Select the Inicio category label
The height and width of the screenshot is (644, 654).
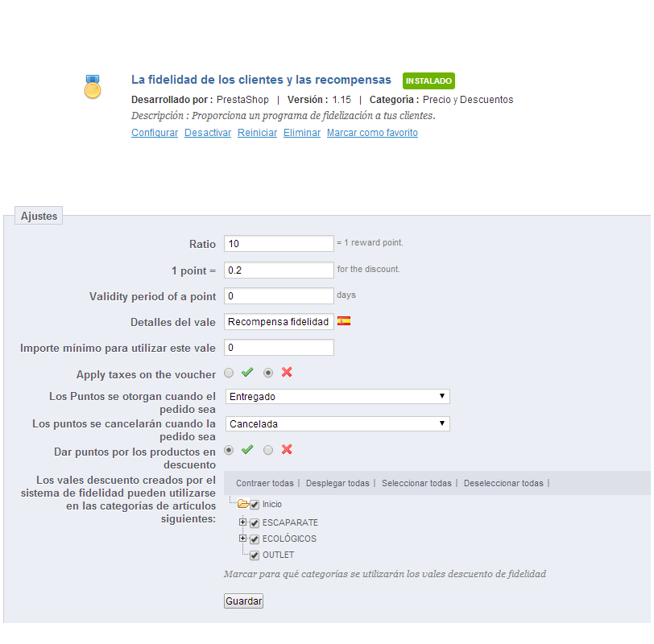point(272,505)
